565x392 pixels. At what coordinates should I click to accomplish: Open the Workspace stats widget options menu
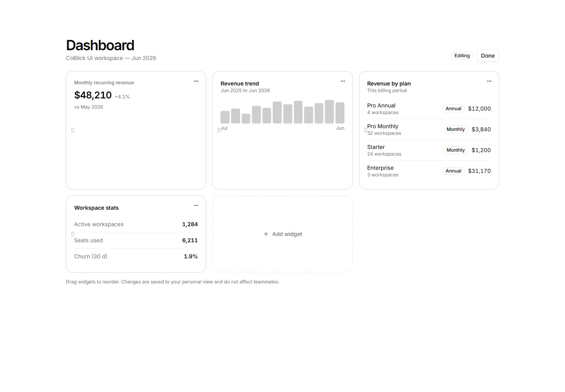pos(196,205)
